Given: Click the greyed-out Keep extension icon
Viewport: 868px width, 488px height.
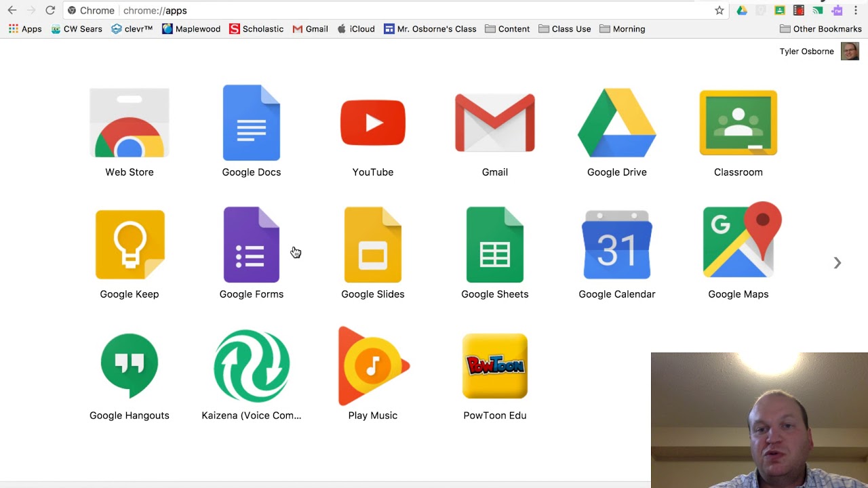Looking at the screenshot, I should (x=761, y=10).
